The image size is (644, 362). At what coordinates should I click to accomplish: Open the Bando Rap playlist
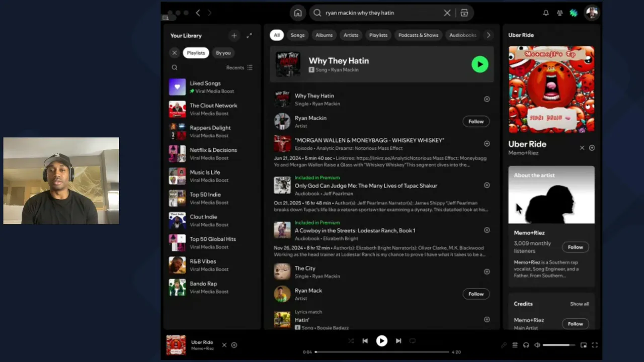[x=212, y=287]
